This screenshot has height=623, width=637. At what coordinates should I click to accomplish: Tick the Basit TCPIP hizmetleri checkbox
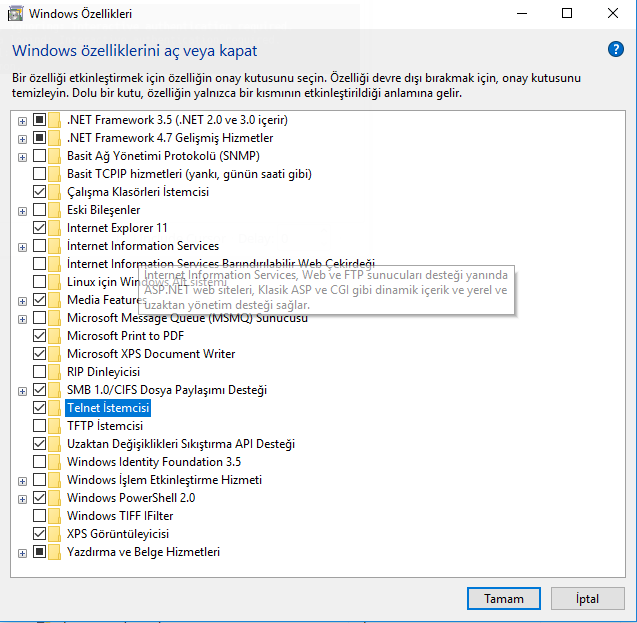(39, 173)
